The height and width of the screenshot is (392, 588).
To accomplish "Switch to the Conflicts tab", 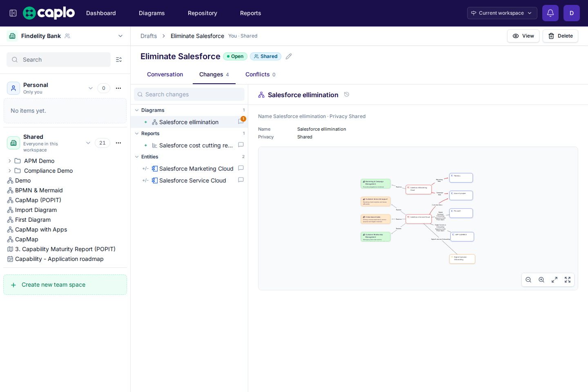I will tap(261, 74).
